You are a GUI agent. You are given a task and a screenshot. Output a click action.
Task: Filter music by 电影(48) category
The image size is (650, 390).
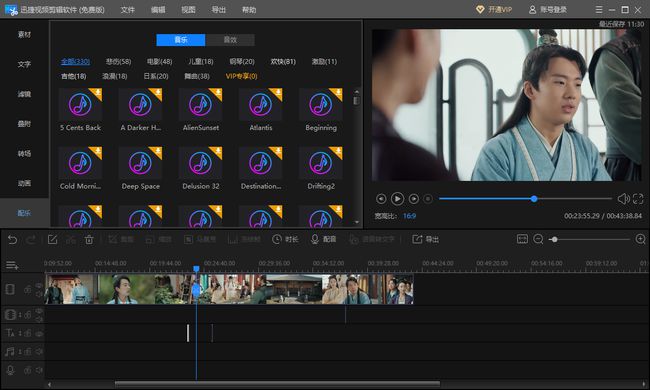tap(160, 62)
